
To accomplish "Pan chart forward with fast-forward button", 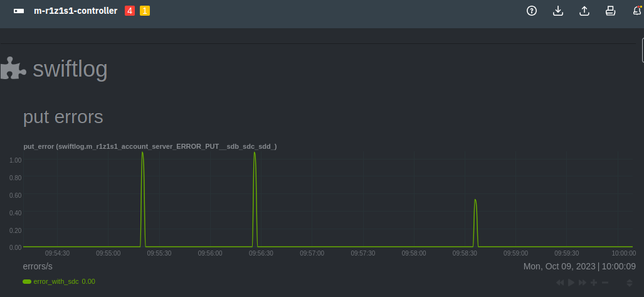I will (x=583, y=283).
